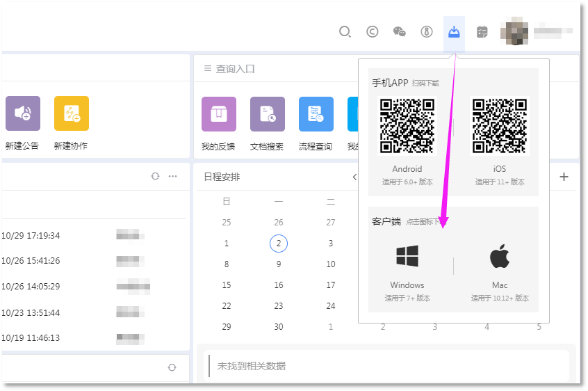Click the copyright circle icon in header

372,32
